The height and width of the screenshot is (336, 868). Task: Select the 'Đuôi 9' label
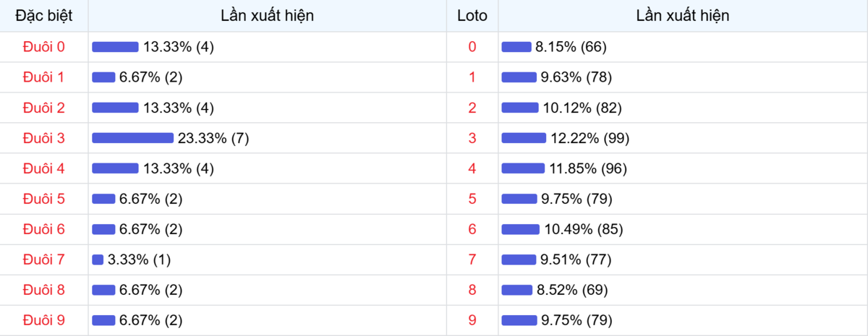[43, 320]
